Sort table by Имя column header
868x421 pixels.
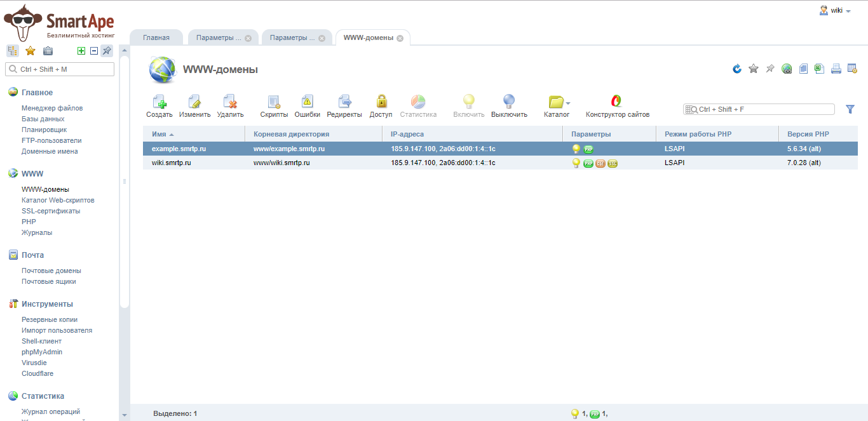pos(159,134)
